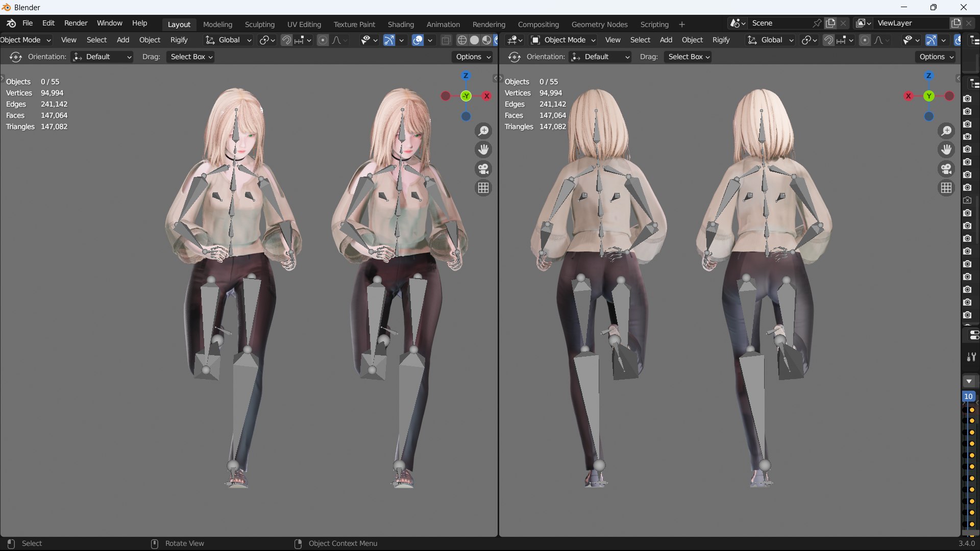Select wireframe shading in left viewport
This screenshot has width=980, height=551.
coord(462,40)
